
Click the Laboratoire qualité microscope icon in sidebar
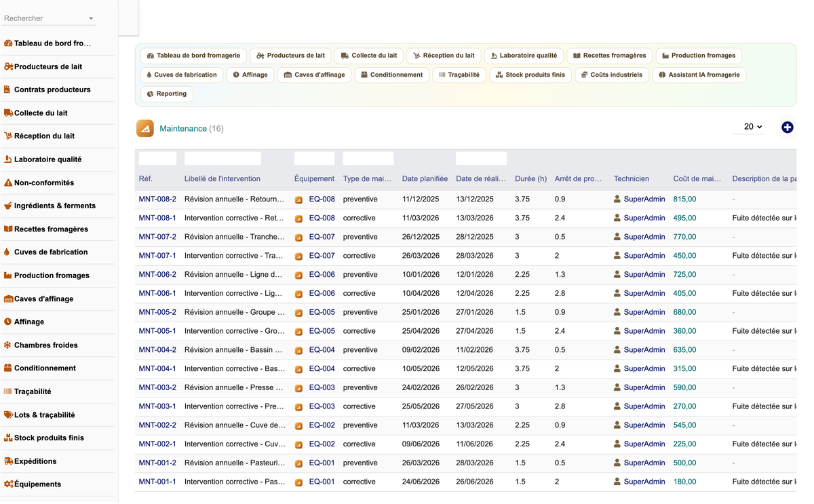pos(8,159)
